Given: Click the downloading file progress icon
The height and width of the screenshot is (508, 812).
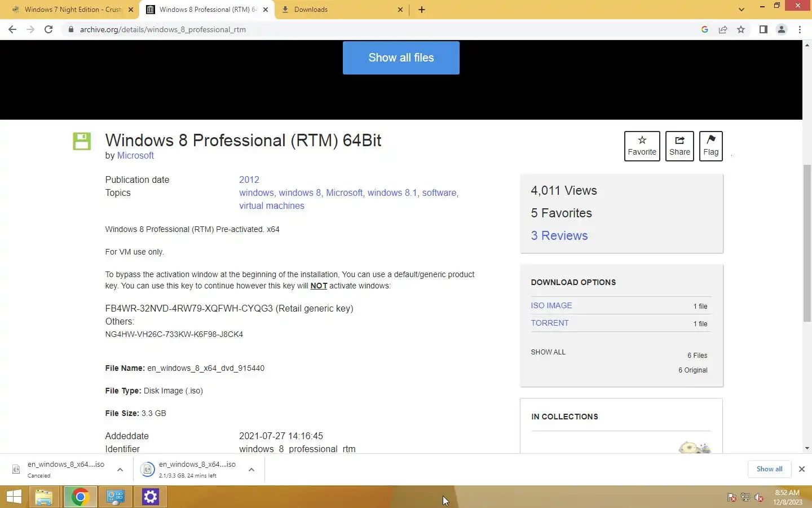Looking at the screenshot, I should click(x=147, y=470).
